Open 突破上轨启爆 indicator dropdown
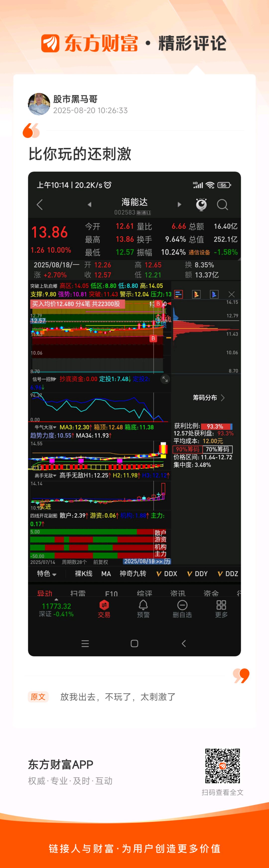This screenshot has width=269, height=868. (x=44, y=286)
